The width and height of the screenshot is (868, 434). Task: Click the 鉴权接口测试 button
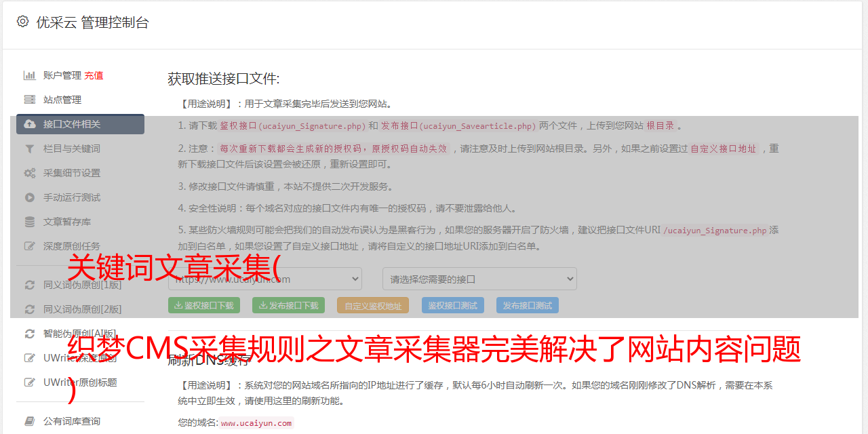453,305
